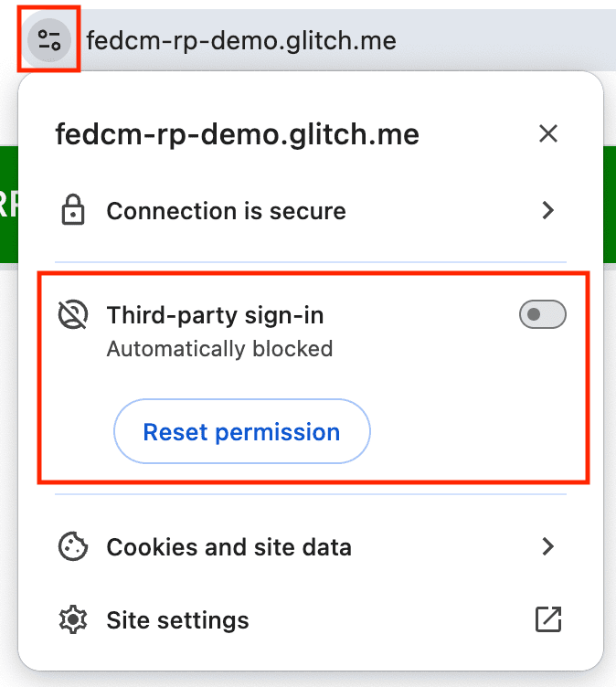Image resolution: width=616 pixels, height=687 pixels.
Task: Click the green page banner right of popup
Action: [610, 206]
